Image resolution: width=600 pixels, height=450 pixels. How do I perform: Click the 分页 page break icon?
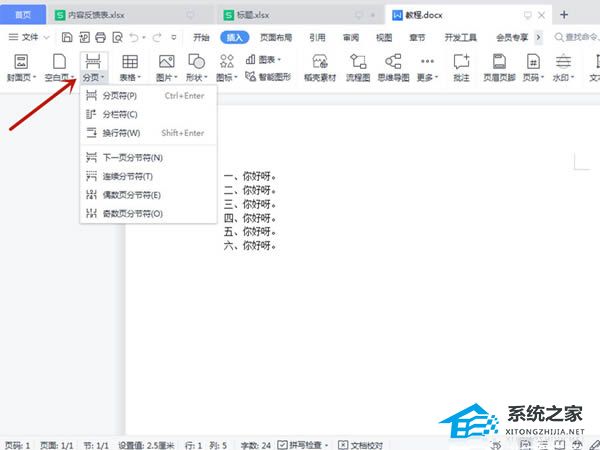pos(93,61)
